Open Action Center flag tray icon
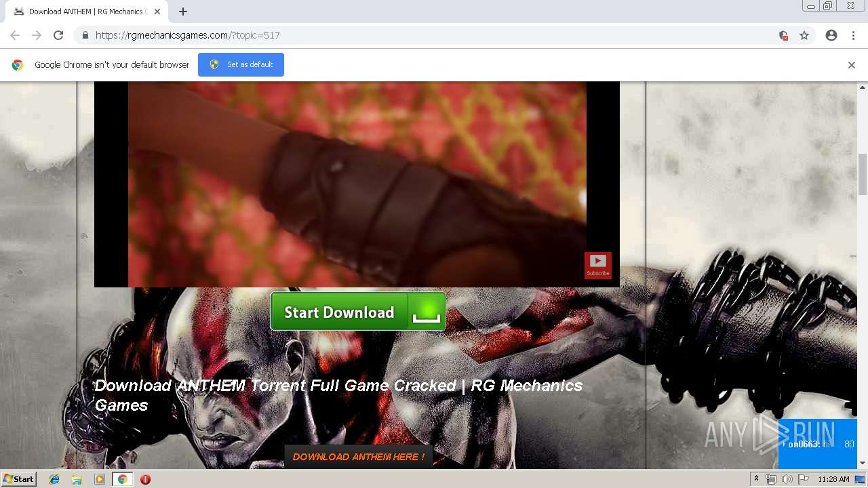The height and width of the screenshot is (488, 868). coord(803,479)
